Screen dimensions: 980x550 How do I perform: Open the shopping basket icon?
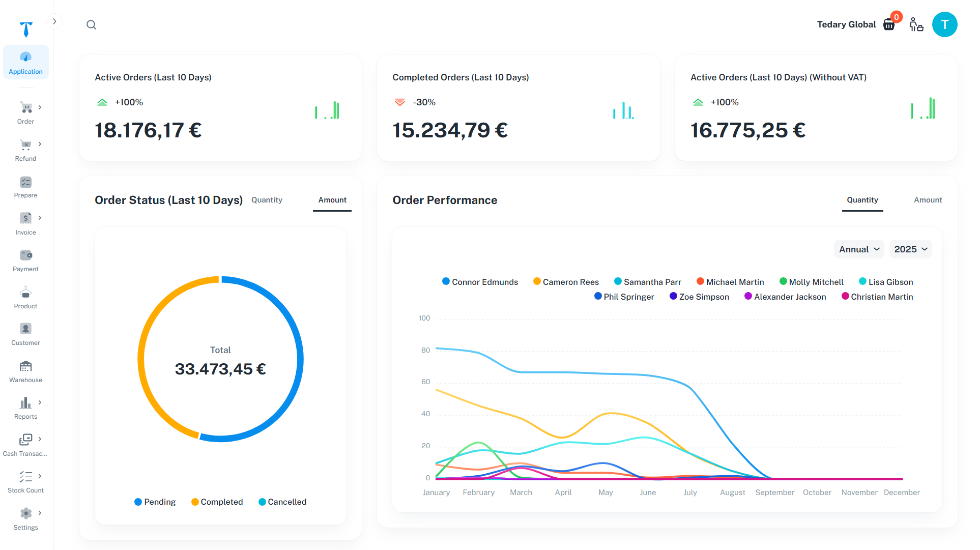tap(889, 24)
